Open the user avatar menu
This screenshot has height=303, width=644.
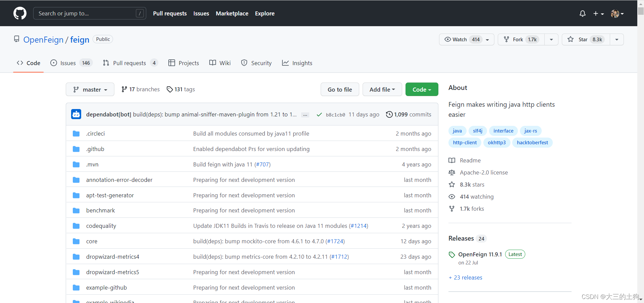617,13
